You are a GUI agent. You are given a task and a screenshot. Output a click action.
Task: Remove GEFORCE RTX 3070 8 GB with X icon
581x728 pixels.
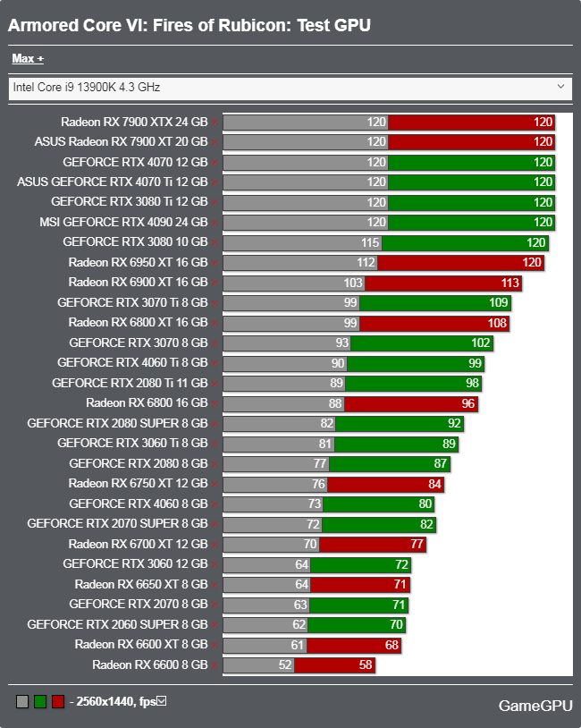click(215, 344)
